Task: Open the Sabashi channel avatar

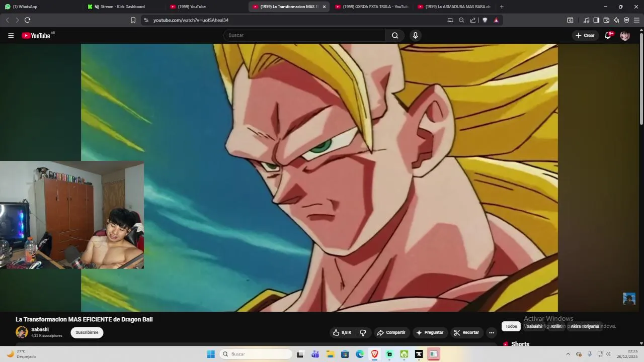Action: point(22,332)
